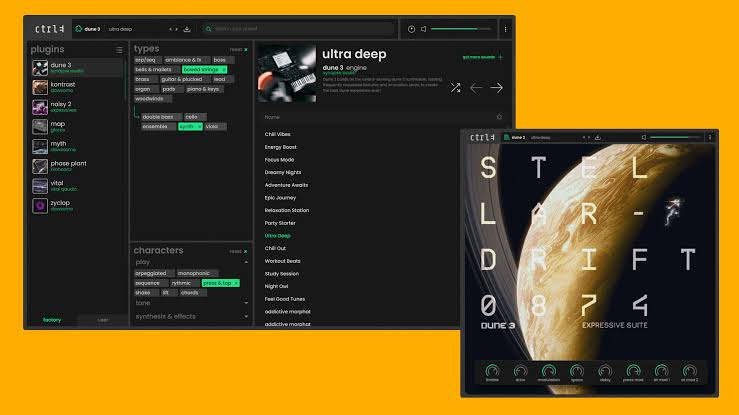Deselect the bowed strings type tag
Screen dimensions: 739x415
[x=205, y=69]
